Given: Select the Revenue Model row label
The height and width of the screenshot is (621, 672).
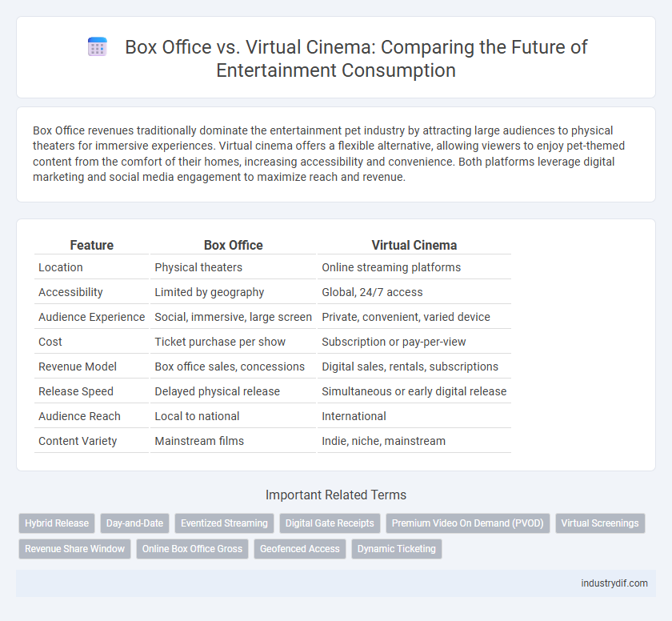Looking at the screenshot, I should 78,367.
